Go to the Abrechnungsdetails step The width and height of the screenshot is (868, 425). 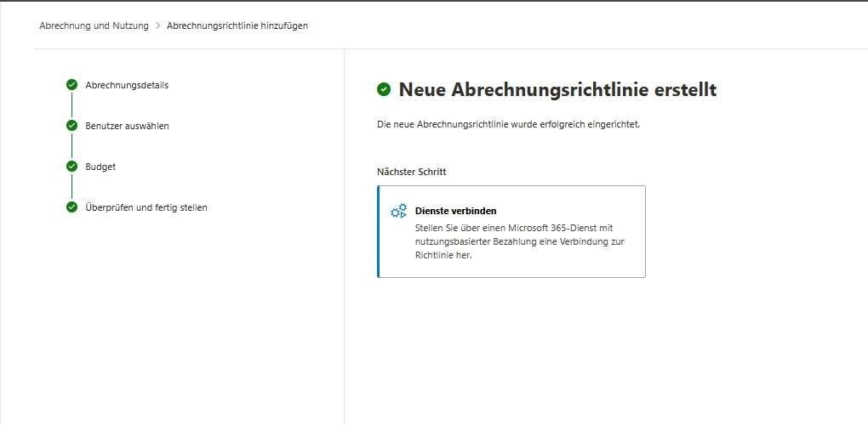click(127, 85)
